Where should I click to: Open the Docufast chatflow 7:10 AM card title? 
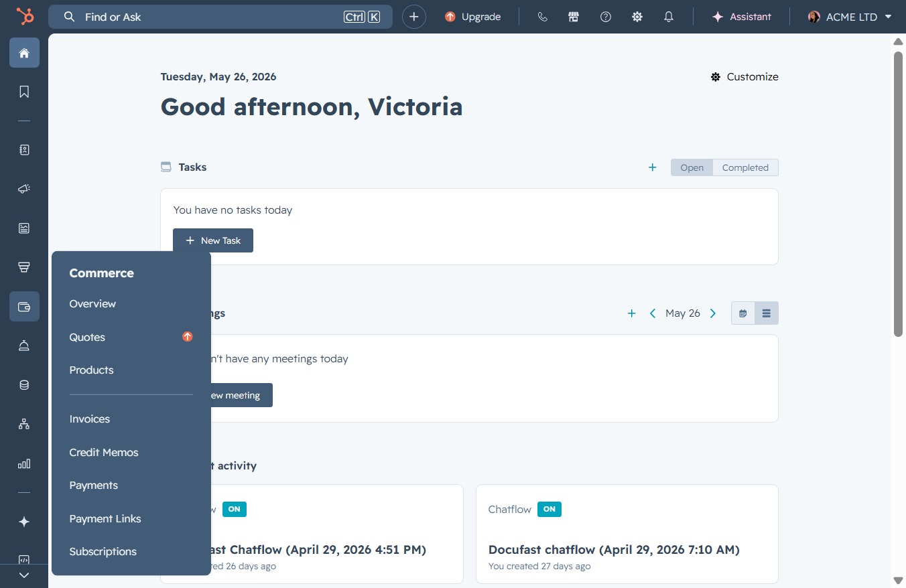(614, 550)
